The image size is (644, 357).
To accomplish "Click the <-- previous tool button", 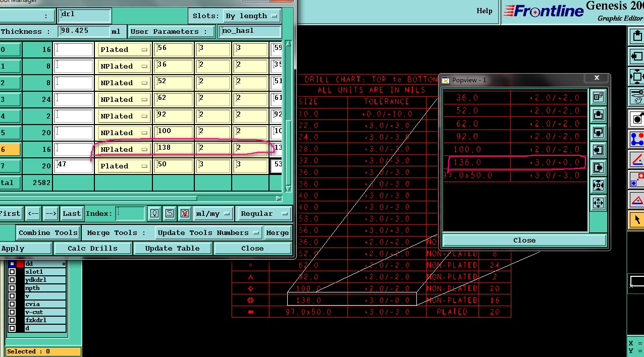I will 33,213.
